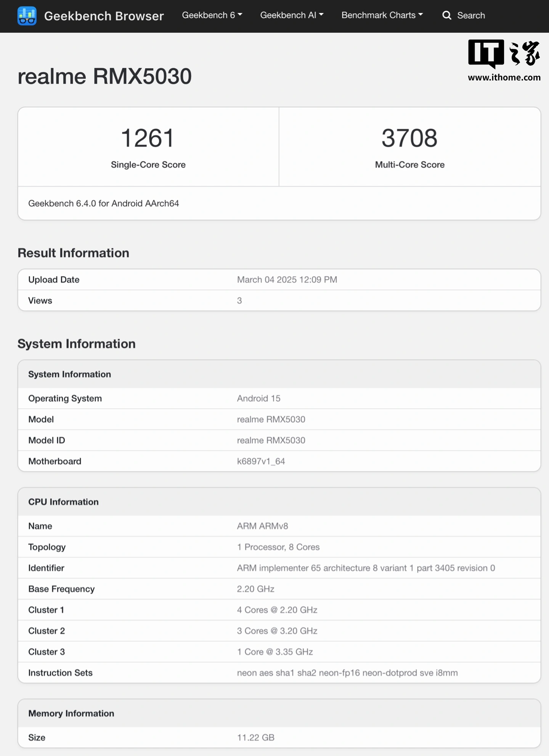
Task: Click the memory size value 11.22 GB
Action: click(x=255, y=737)
